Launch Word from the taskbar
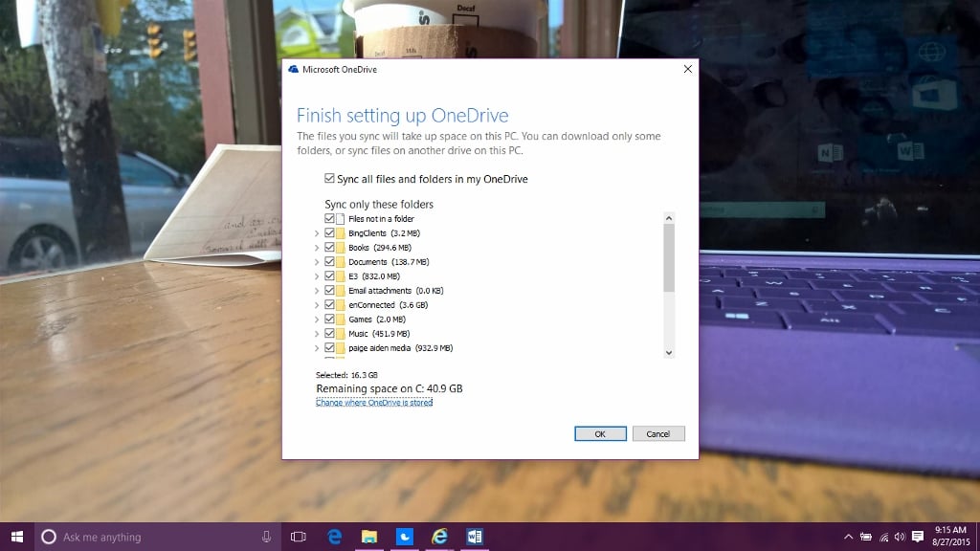Image resolution: width=980 pixels, height=551 pixels. 474,537
